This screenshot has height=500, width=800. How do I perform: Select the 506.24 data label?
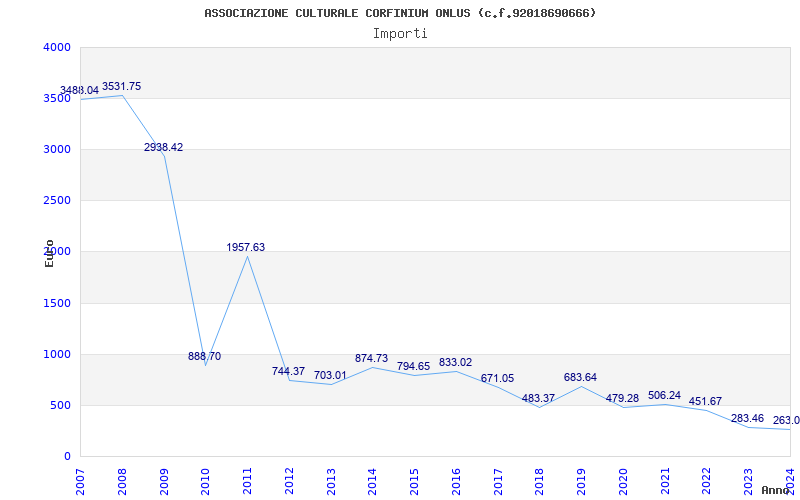[x=664, y=396]
